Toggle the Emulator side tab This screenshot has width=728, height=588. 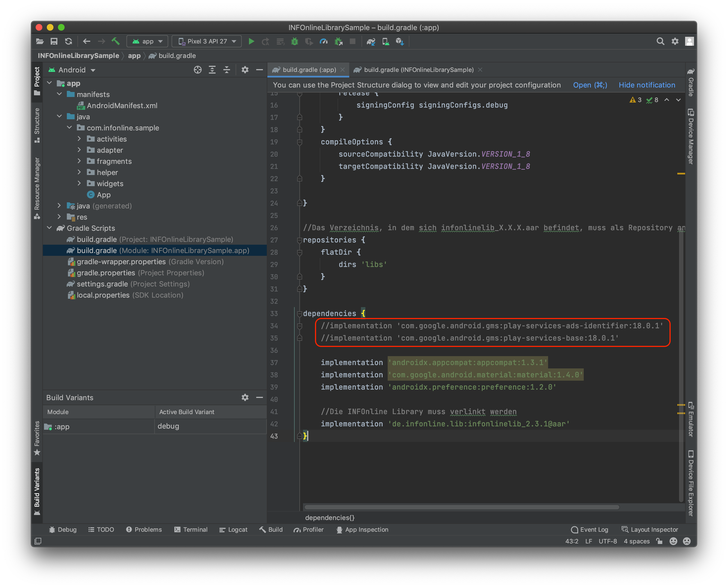pos(691,419)
